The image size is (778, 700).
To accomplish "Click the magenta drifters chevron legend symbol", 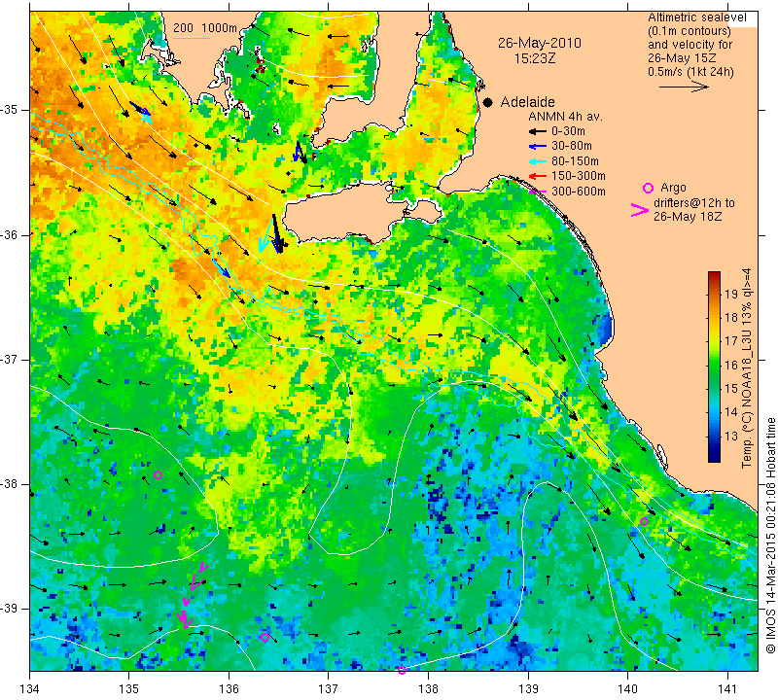I will coord(640,210).
